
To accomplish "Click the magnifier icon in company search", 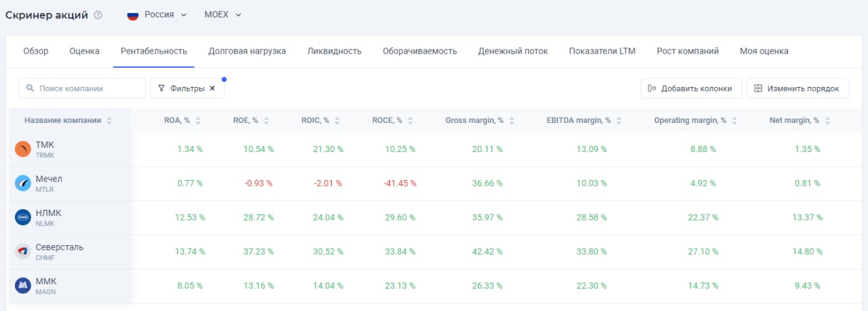I will coord(31,88).
